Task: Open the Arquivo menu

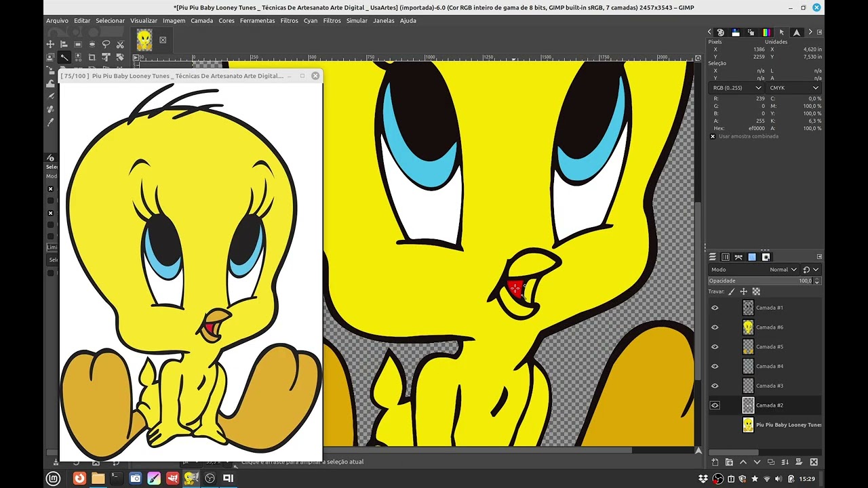Action: (x=57, y=20)
